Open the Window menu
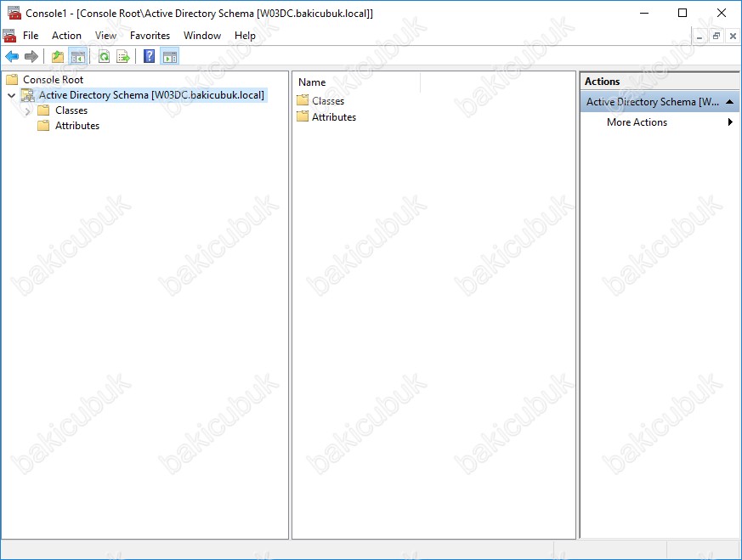Viewport: 742px width, 560px height. pos(202,36)
